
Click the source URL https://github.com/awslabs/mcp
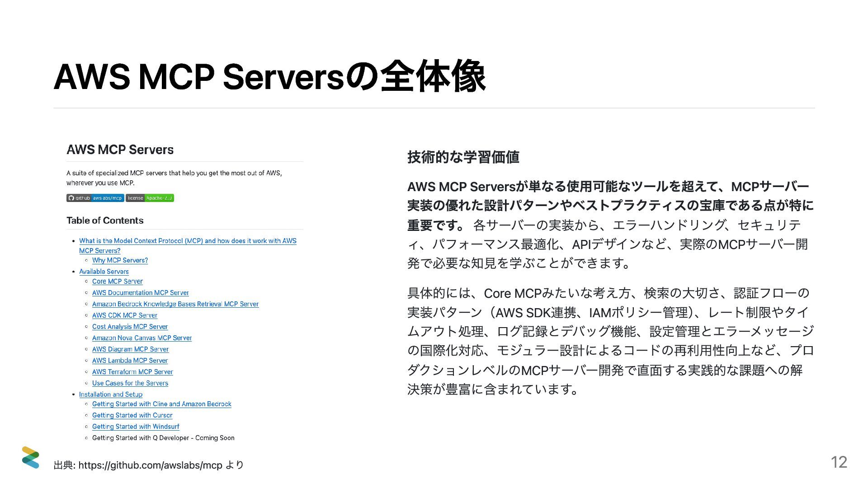(150, 465)
